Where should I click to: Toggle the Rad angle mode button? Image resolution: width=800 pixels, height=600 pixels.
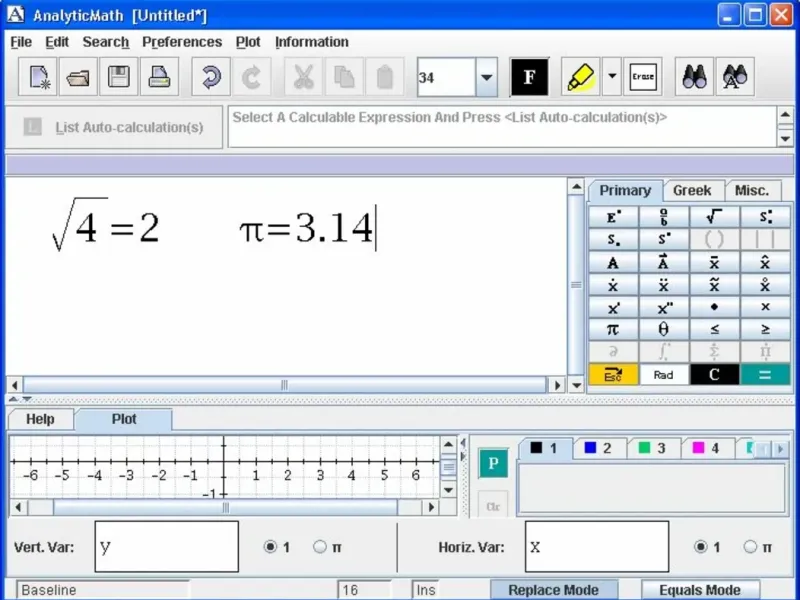coord(663,375)
